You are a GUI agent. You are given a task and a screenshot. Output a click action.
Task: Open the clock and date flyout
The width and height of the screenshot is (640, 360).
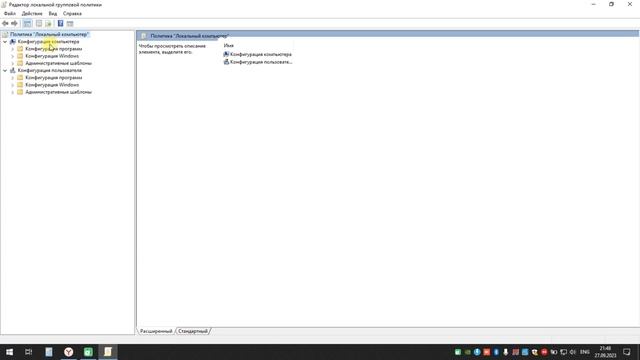click(x=605, y=352)
